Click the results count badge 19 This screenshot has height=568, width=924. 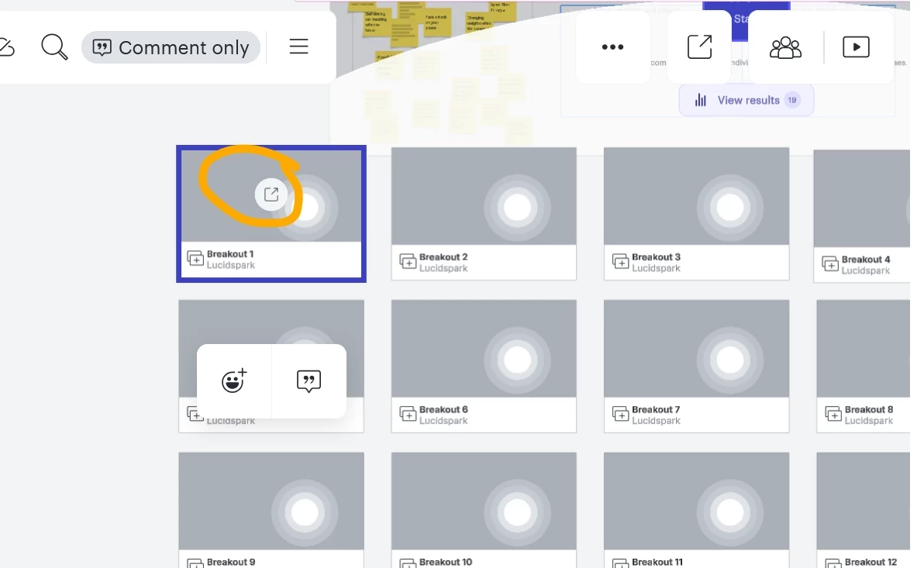point(792,100)
